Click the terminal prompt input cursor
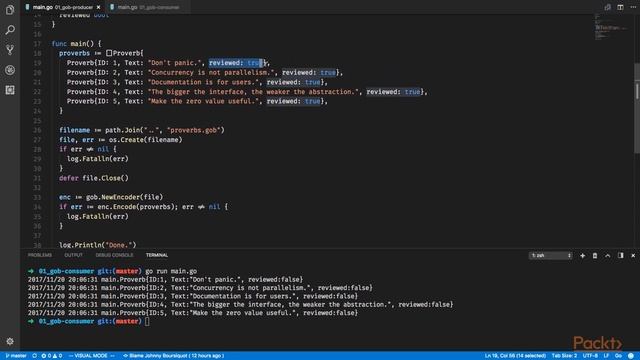This screenshot has height=360, width=640. (147, 322)
